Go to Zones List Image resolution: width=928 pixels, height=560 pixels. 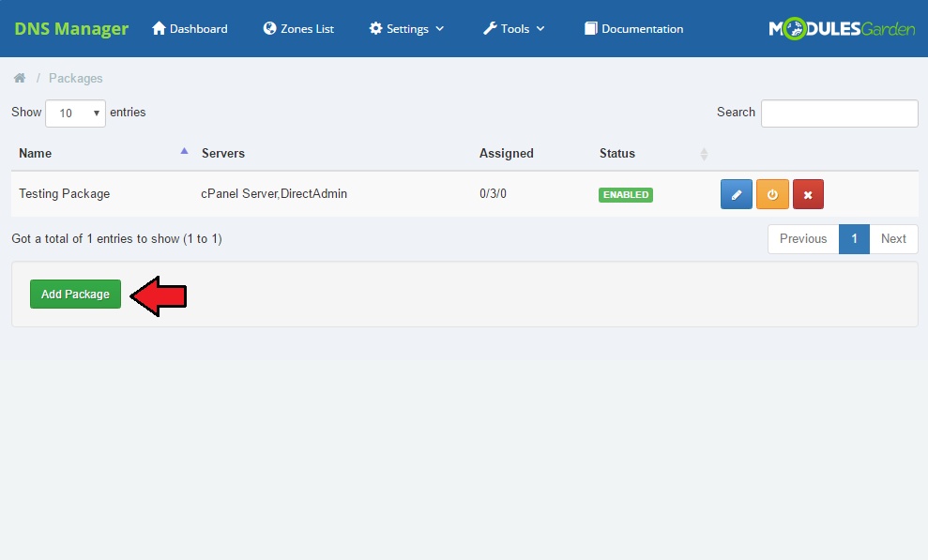[x=298, y=28]
